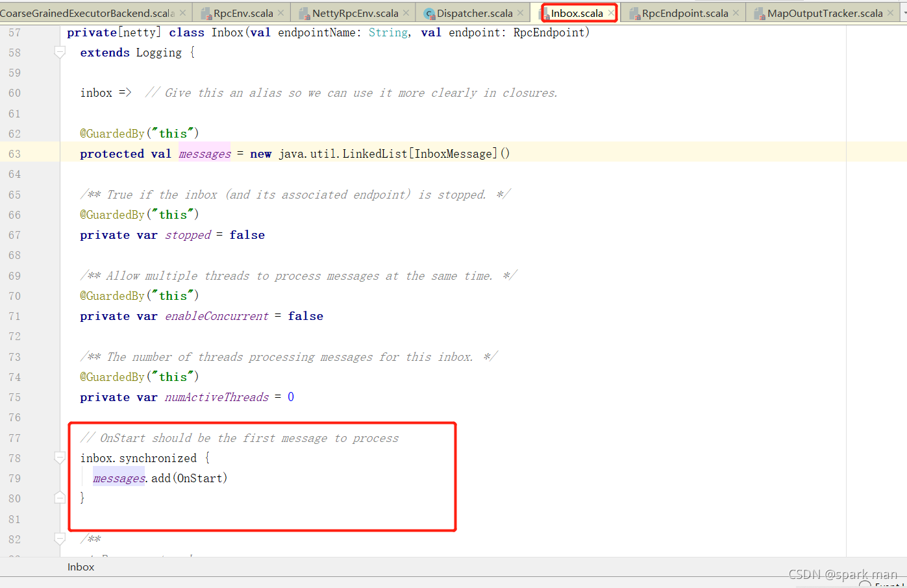Click line number 63 in the gutter
The width and height of the screenshot is (907, 588).
pos(15,154)
